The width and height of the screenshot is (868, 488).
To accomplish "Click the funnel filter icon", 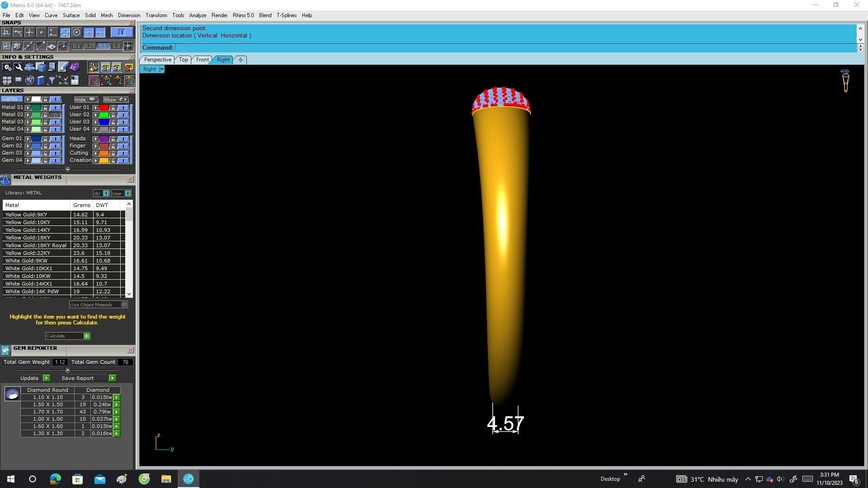I will point(52,80).
